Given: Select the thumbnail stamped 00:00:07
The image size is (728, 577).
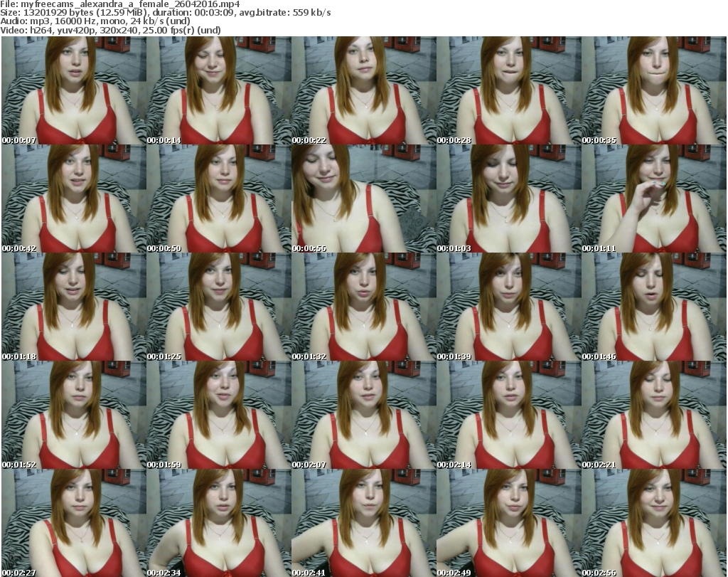Looking at the screenshot, I should [74, 90].
